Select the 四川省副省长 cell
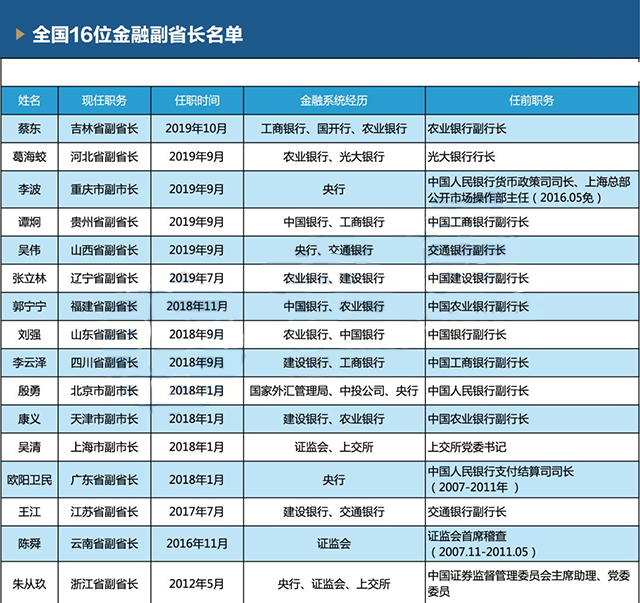Viewport: 640px width, 603px height. pos(104,363)
